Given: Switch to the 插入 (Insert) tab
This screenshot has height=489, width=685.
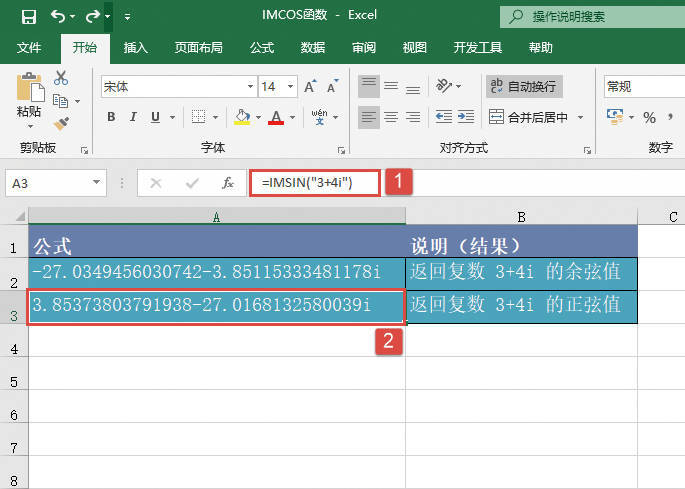Looking at the screenshot, I should pyautogui.click(x=136, y=47).
